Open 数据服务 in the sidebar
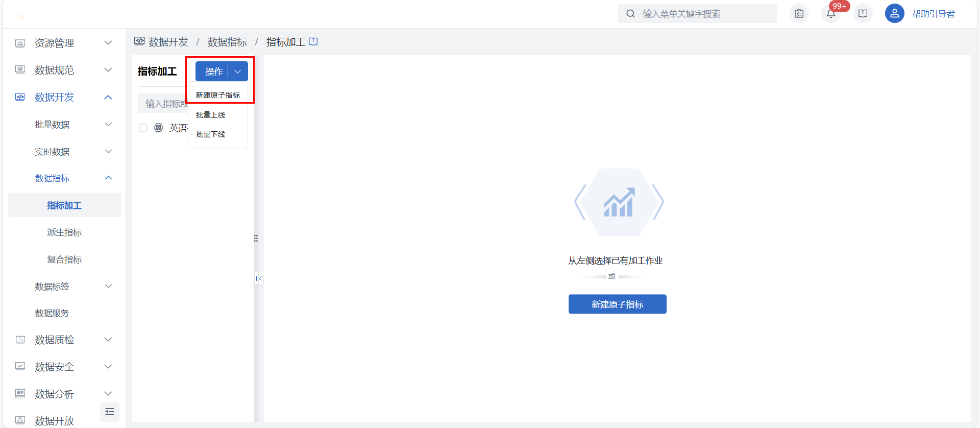 click(52, 313)
